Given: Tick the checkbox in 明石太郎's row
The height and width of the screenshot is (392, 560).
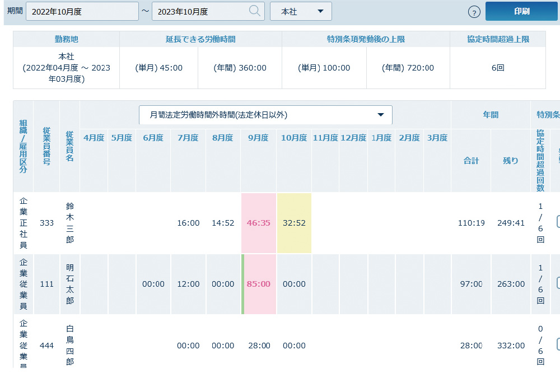Looking at the screenshot, I should 558,283.
